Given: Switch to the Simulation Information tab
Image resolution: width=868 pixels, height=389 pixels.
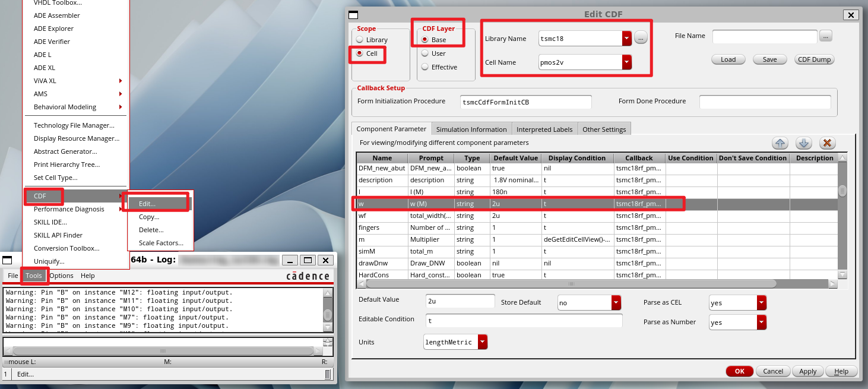Looking at the screenshot, I should point(471,128).
